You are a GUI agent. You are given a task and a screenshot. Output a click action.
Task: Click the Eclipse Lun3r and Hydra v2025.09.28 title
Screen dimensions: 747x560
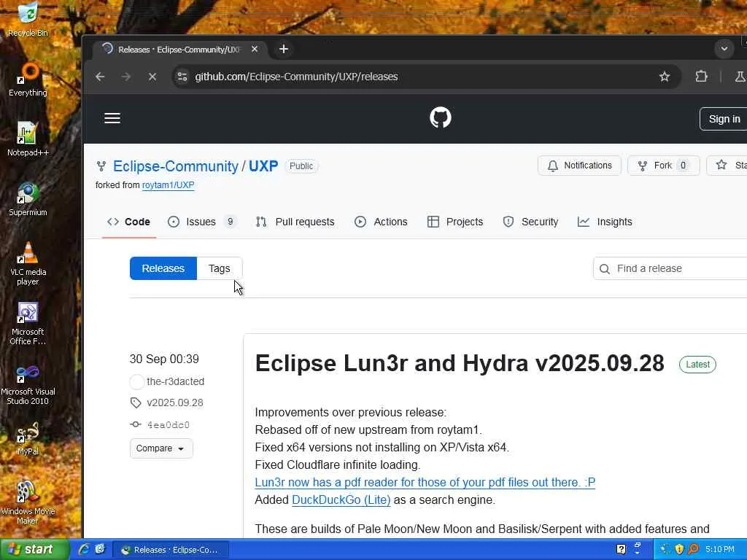point(460,363)
